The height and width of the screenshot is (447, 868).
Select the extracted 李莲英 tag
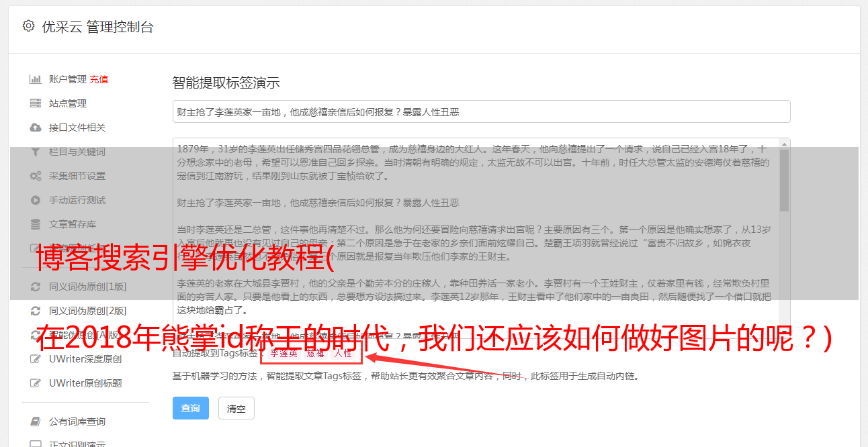click(x=284, y=353)
